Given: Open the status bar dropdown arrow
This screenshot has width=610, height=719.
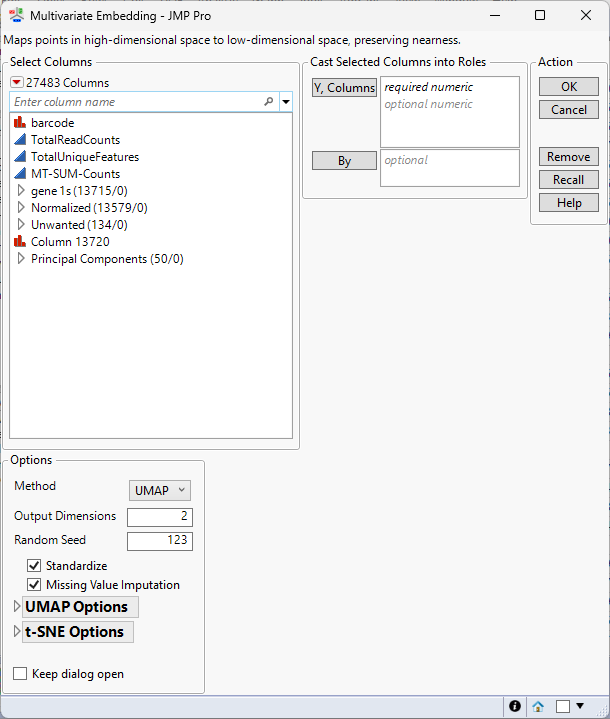Looking at the screenshot, I should 580,706.
